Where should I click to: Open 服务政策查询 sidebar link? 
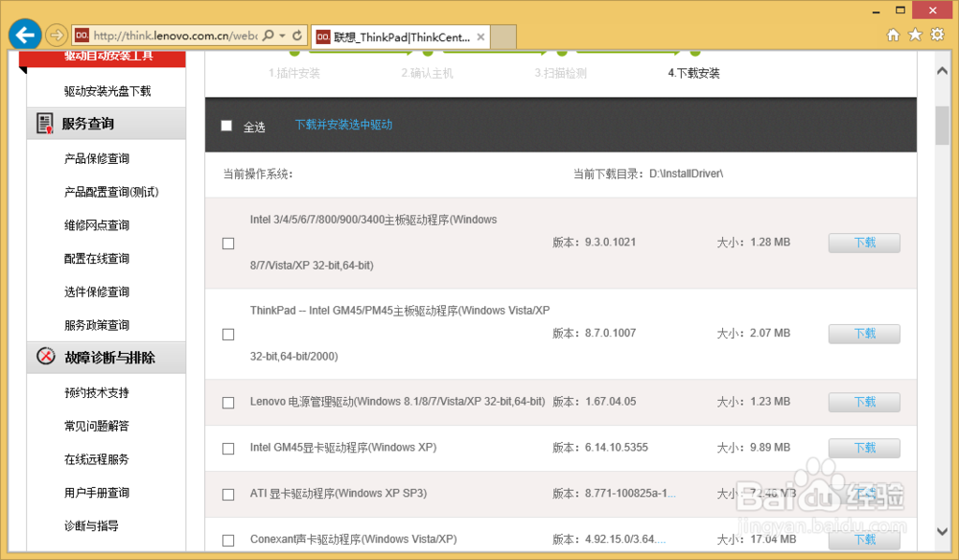97,325
